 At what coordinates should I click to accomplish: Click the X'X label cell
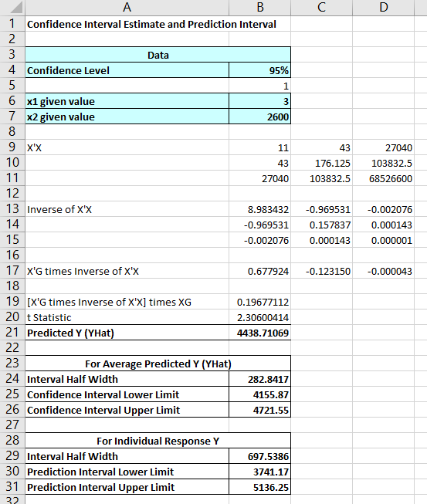(x=127, y=147)
